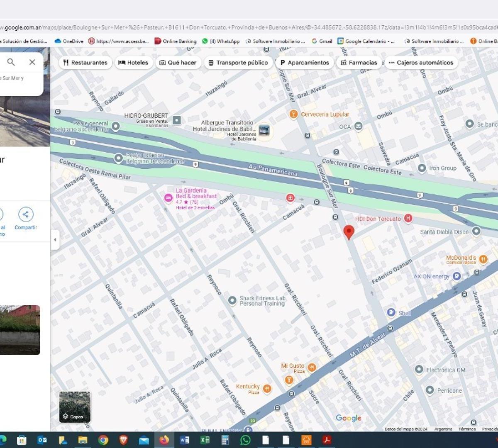Click the AXION energy gas station marker
498x448 pixels.
coord(456,276)
